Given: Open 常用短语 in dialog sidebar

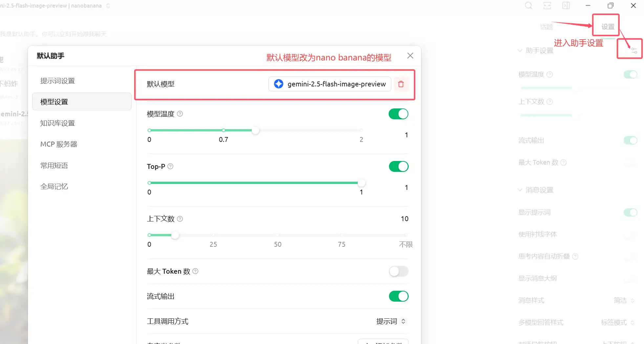Looking at the screenshot, I should click(82, 166).
